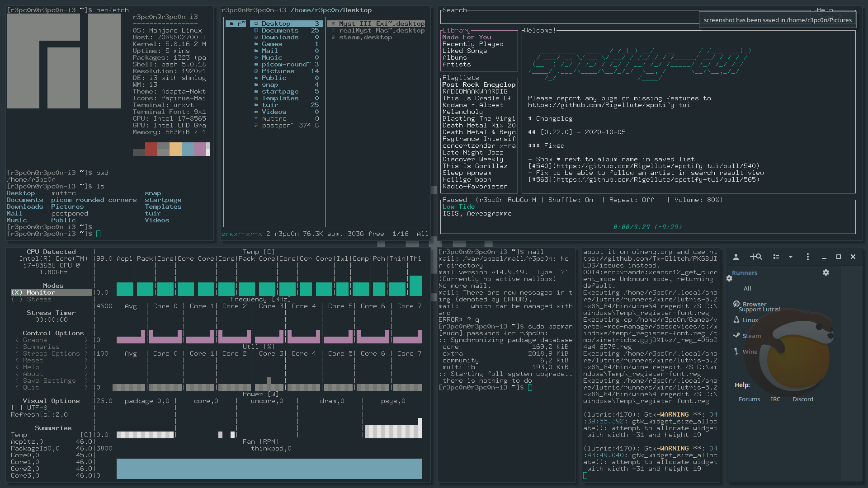
Task: Select the tuir folder in ranger
Action: 286,105
